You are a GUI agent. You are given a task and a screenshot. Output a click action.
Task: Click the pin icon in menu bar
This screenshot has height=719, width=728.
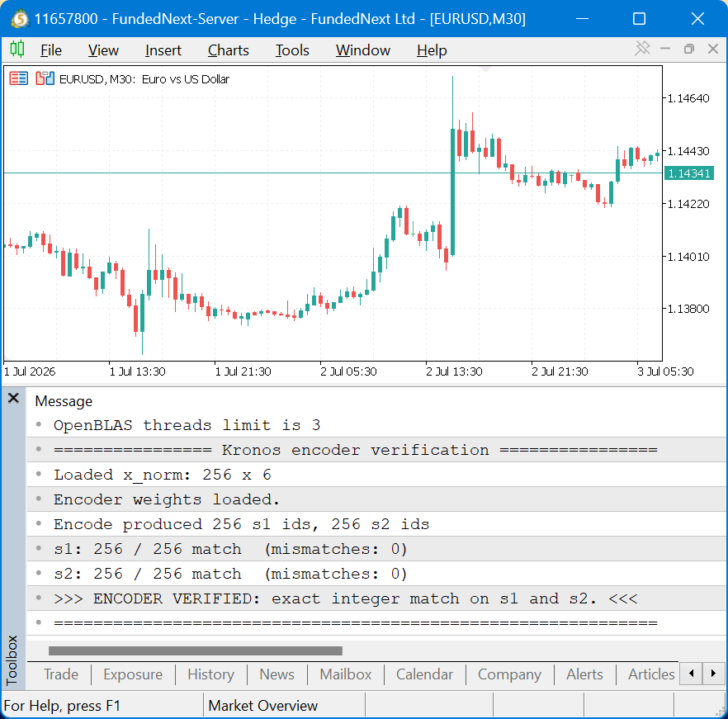click(x=642, y=49)
